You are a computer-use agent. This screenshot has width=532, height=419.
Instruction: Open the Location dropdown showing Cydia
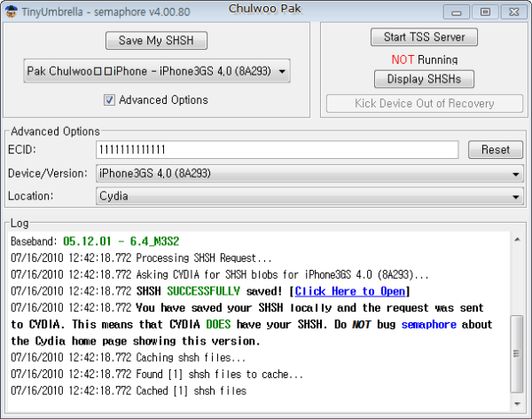(x=309, y=196)
